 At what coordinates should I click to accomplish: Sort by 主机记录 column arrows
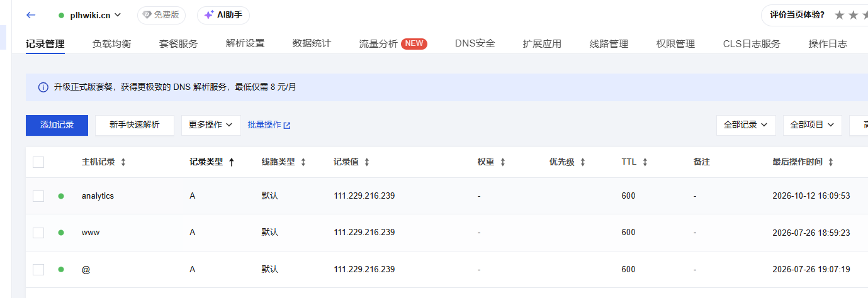[x=123, y=162]
